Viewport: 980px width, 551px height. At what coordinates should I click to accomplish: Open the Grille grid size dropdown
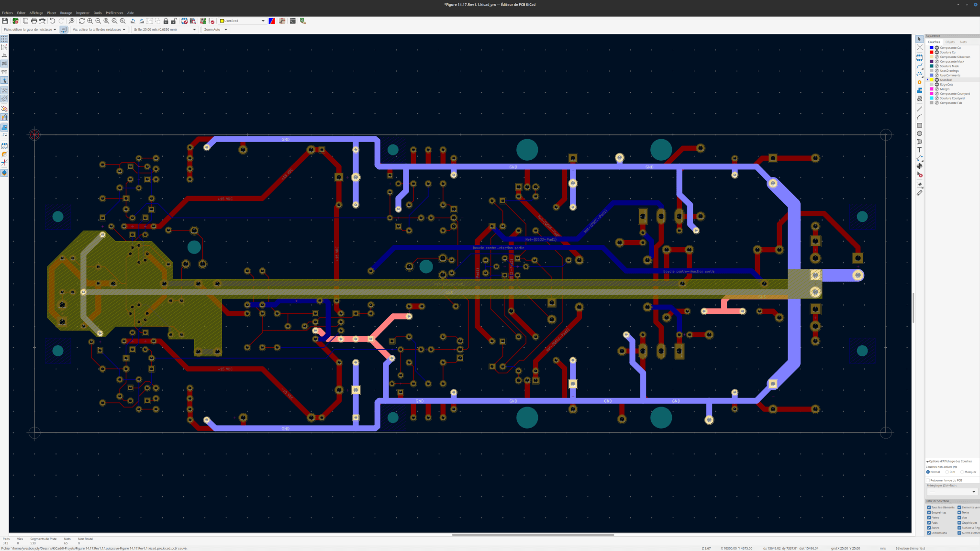(165, 30)
